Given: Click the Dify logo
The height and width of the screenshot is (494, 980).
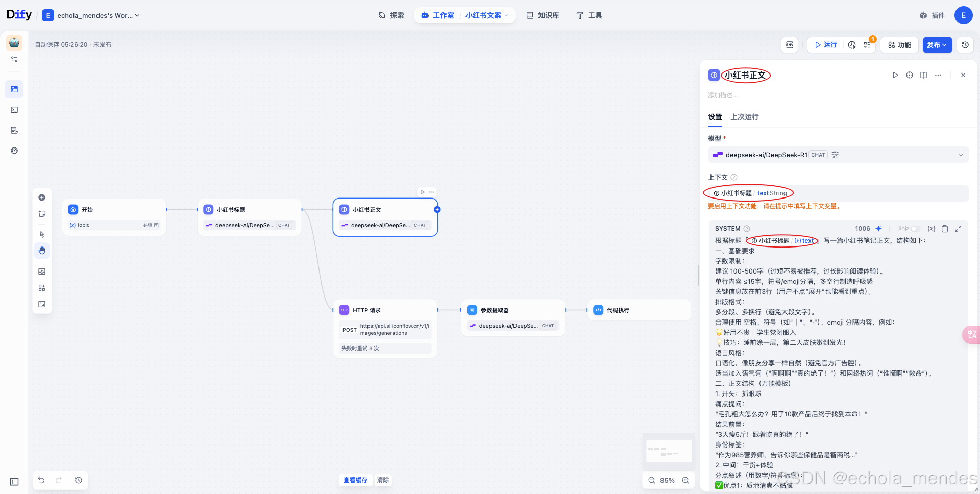Looking at the screenshot, I should [19, 15].
